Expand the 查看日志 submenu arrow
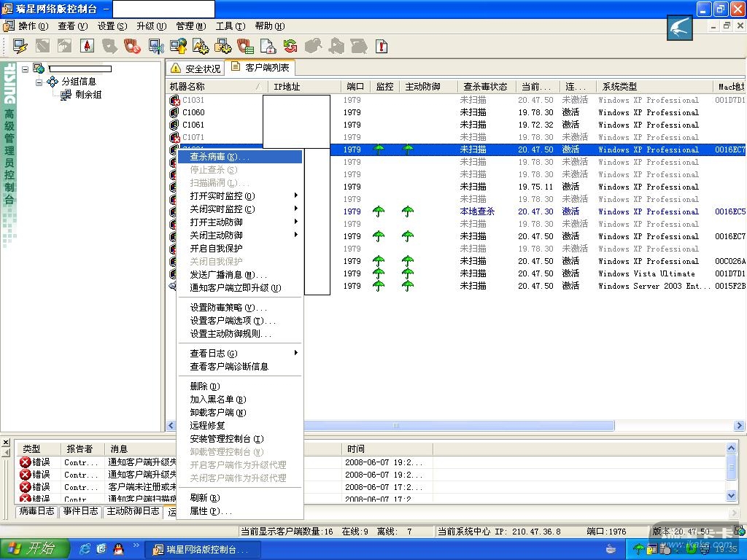747x560 pixels. click(295, 353)
